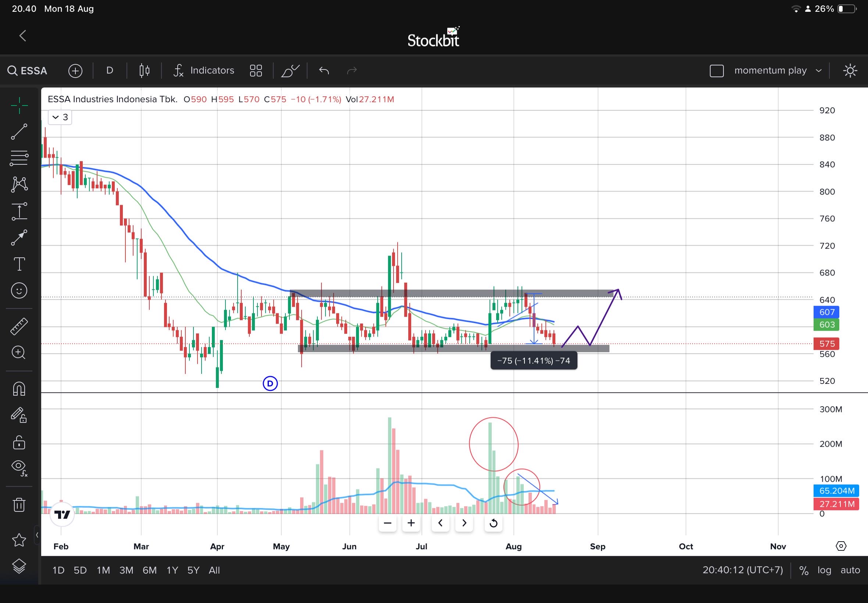Toggle the fullscreen square icon

pyautogui.click(x=716, y=71)
